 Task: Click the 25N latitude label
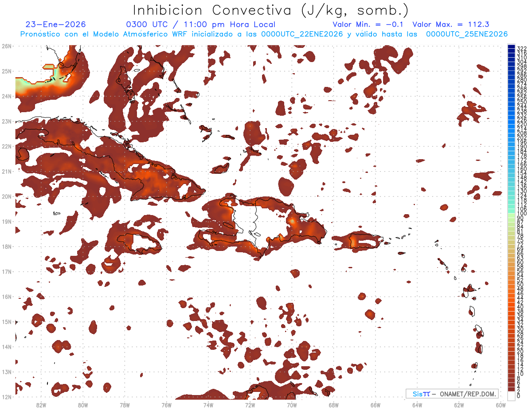(6, 71)
